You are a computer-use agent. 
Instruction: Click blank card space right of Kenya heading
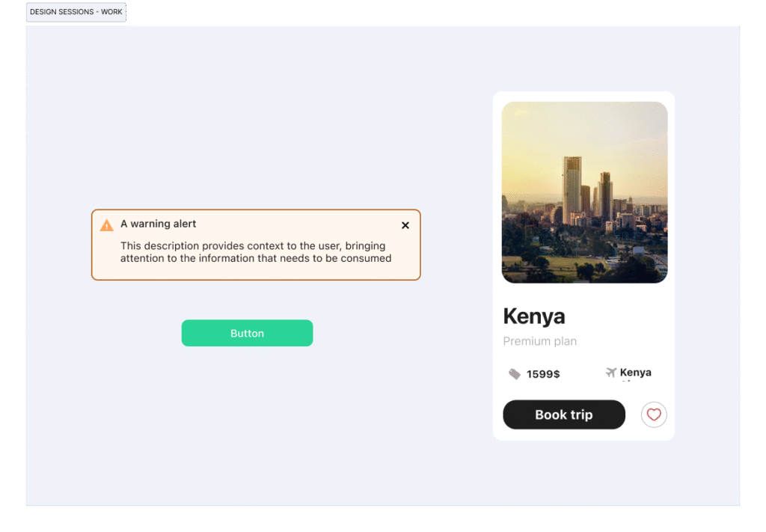point(621,316)
